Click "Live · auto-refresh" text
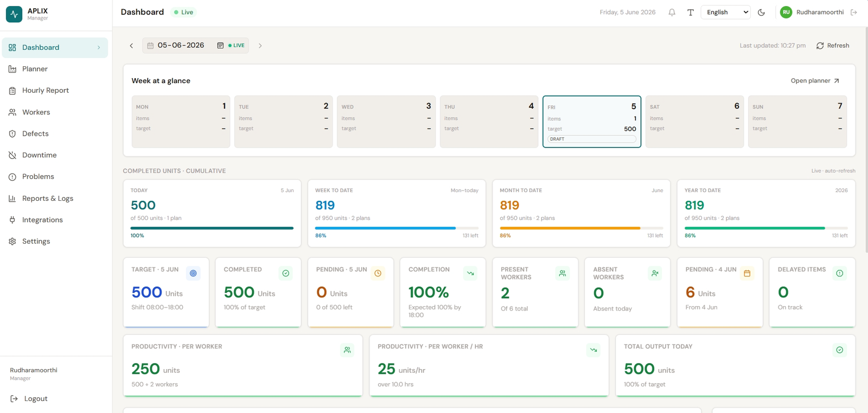Screen dimensions: 868x413 [x=833, y=171]
